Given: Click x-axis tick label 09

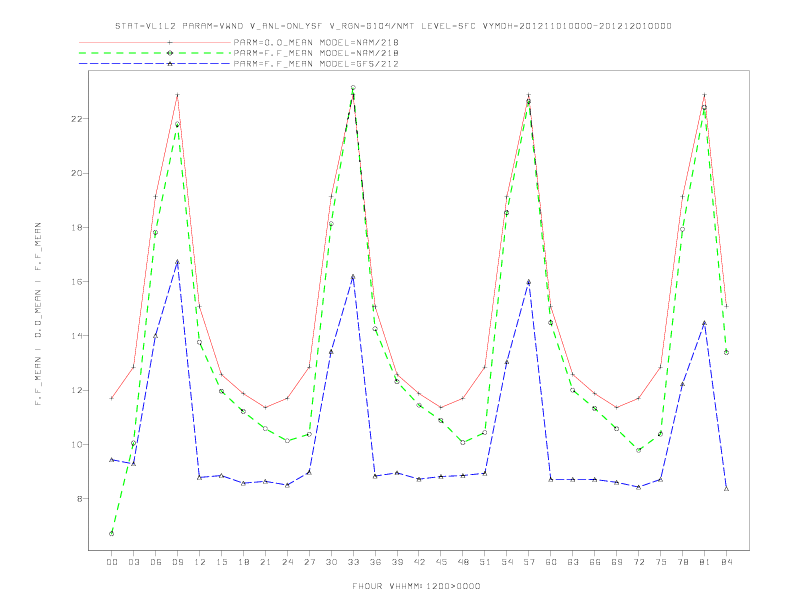Looking at the screenshot, I should 177,562.
